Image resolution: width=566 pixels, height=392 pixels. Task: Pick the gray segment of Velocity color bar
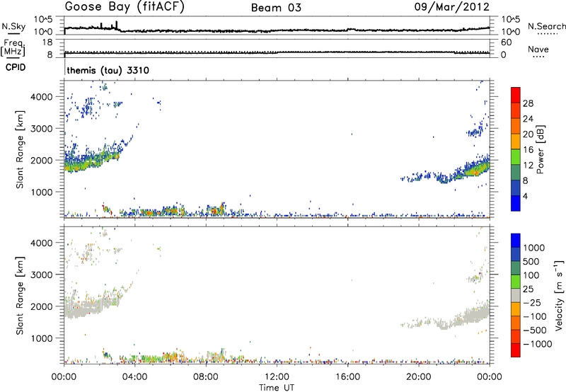pos(516,295)
